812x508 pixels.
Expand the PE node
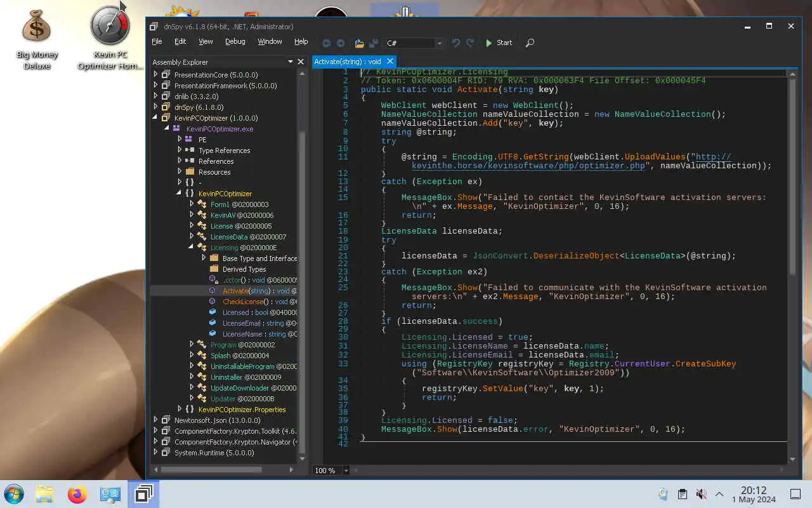(180, 140)
